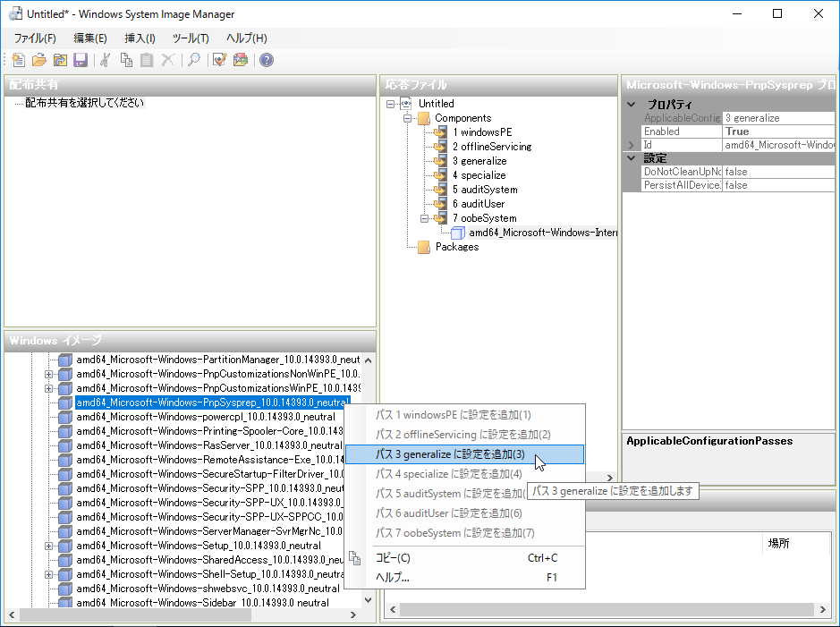Click the icon beside 3 generalize pass

click(440, 161)
